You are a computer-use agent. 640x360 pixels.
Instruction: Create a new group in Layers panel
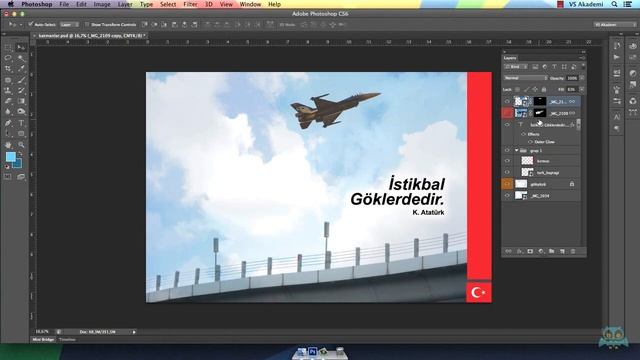point(551,251)
